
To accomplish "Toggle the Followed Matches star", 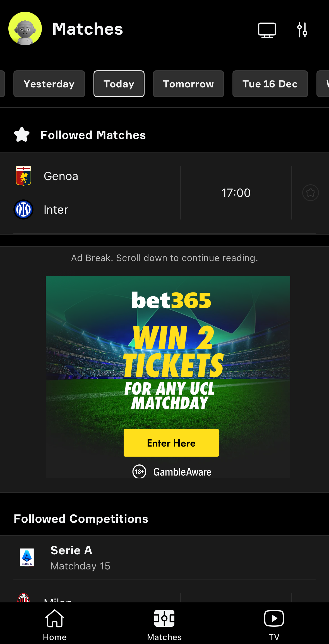I will pyautogui.click(x=21, y=135).
